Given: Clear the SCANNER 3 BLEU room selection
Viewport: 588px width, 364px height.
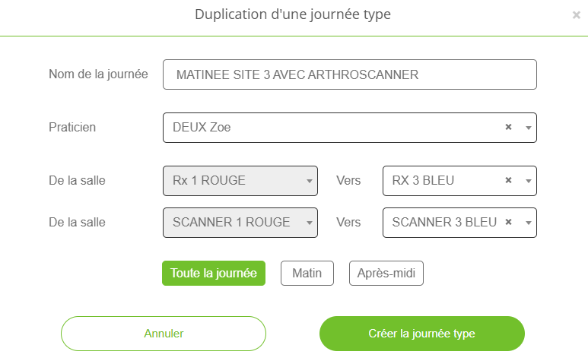Looking at the screenshot, I should tap(508, 222).
